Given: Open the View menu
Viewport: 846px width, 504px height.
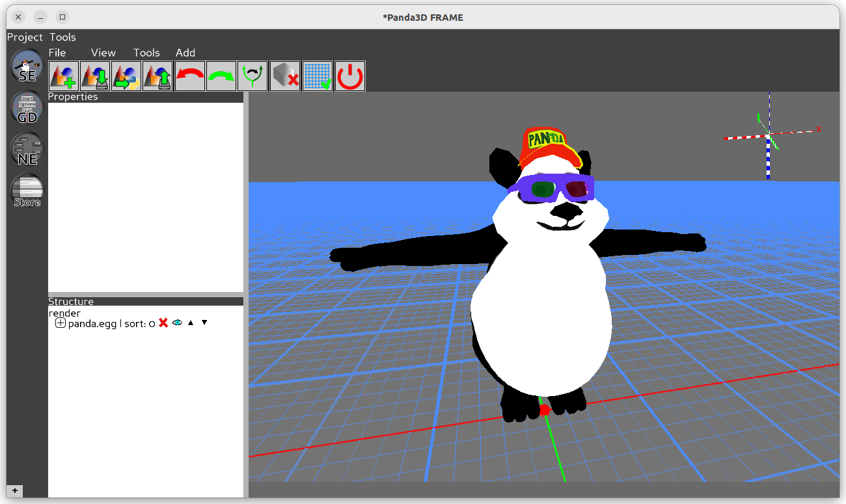Looking at the screenshot, I should (103, 53).
